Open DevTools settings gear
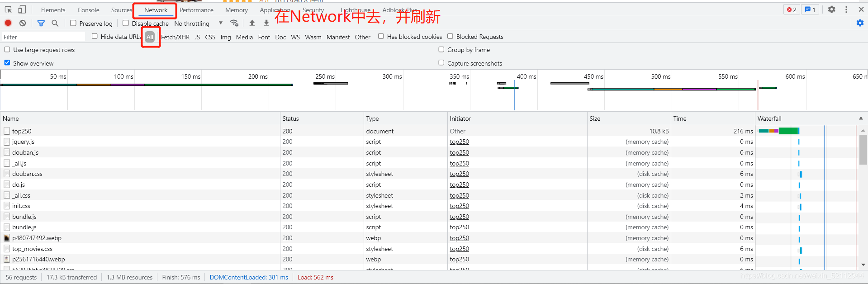 pos(831,9)
